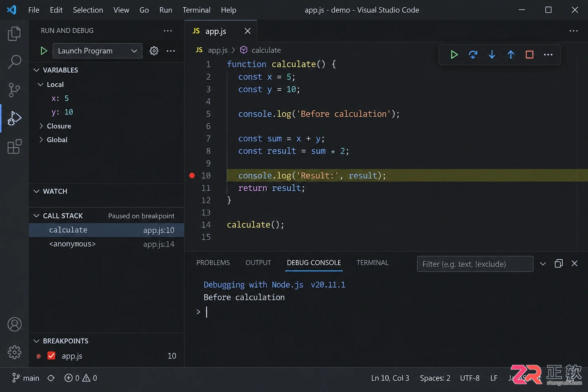Open launch.json with the gear icon
588x392 pixels.
154,51
